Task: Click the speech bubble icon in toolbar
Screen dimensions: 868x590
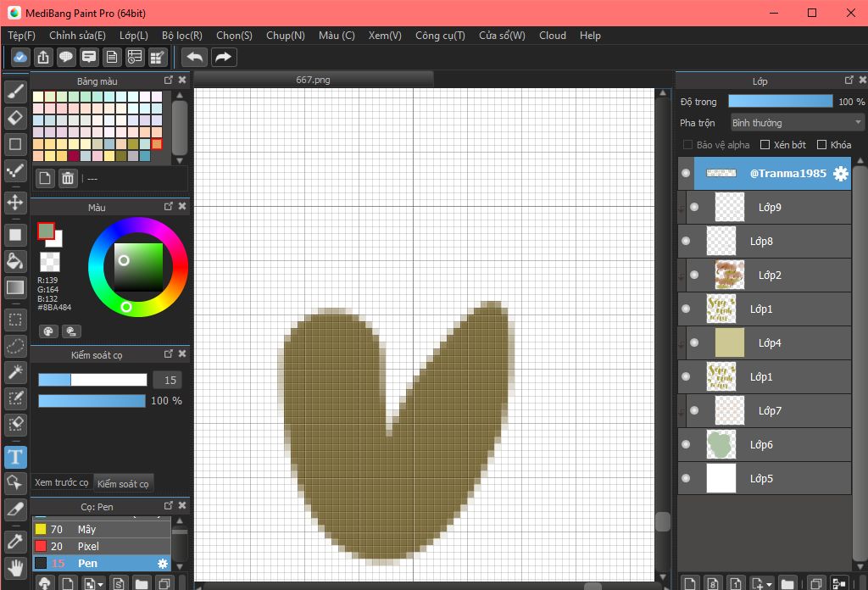Action: [66, 57]
